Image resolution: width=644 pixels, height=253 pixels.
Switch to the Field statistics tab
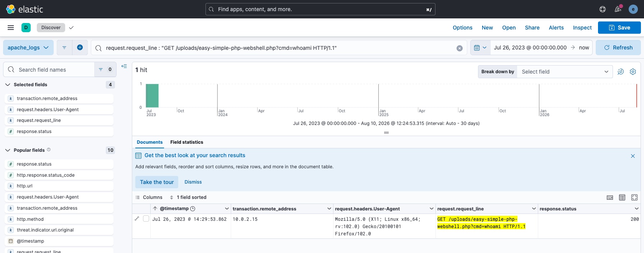click(x=187, y=142)
